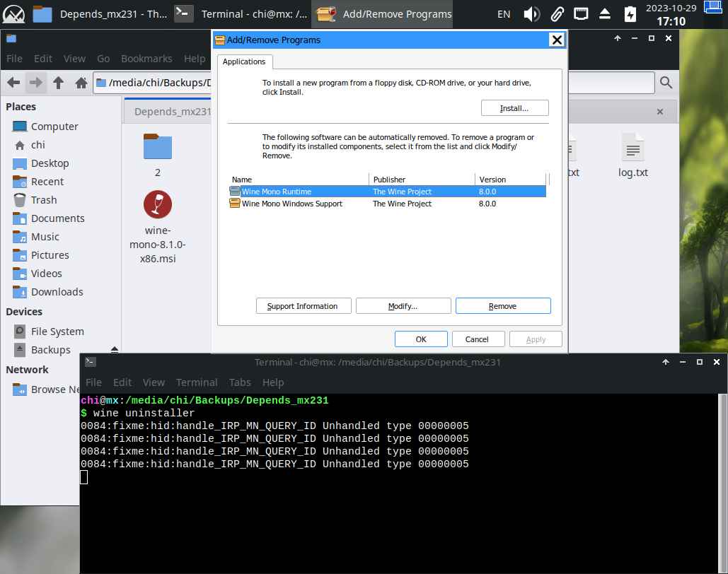Click the log.txt file icon

(632, 147)
